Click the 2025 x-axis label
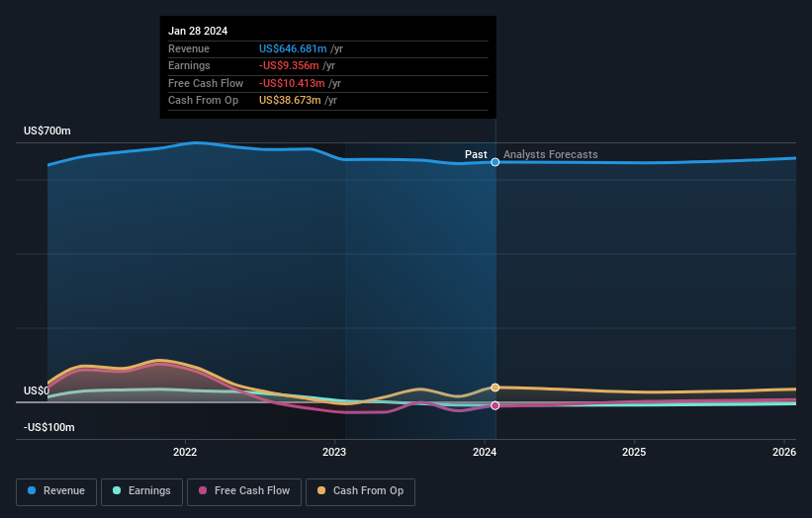 point(634,453)
